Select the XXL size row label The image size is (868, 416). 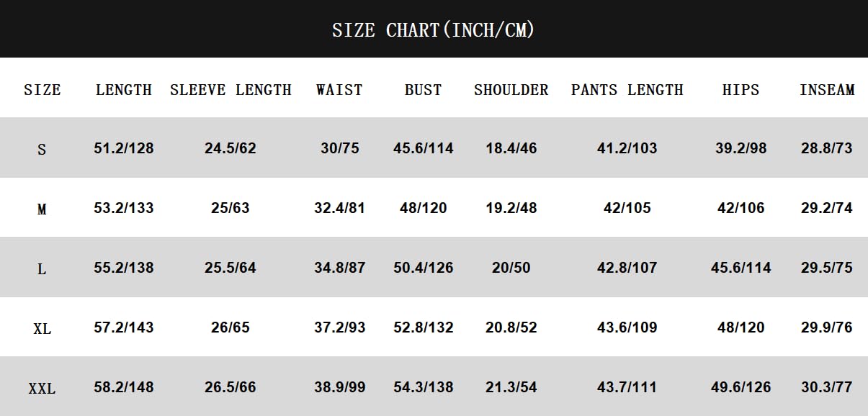point(42,389)
